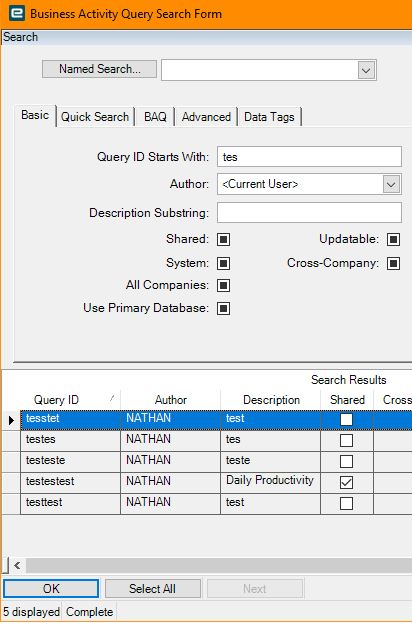Check Shared box for testtest row

pyautogui.click(x=346, y=503)
